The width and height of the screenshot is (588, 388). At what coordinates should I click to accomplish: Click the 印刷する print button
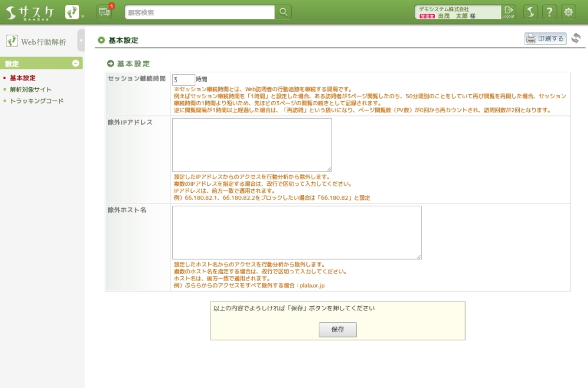click(x=545, y=38)
